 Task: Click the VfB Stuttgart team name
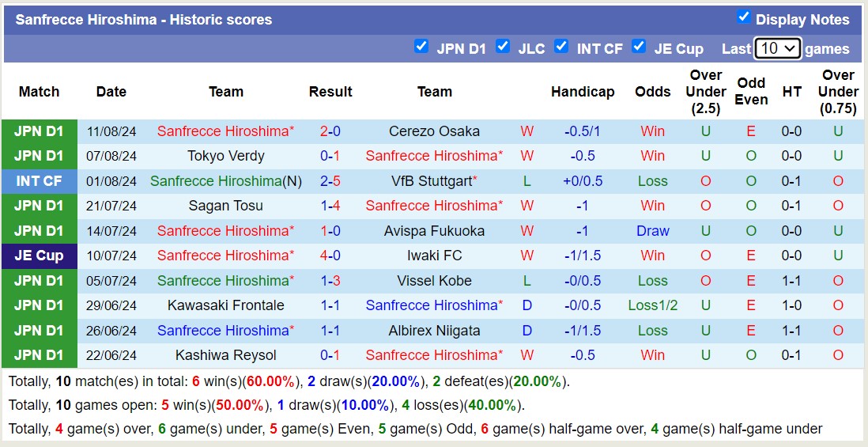pos(431,181)
